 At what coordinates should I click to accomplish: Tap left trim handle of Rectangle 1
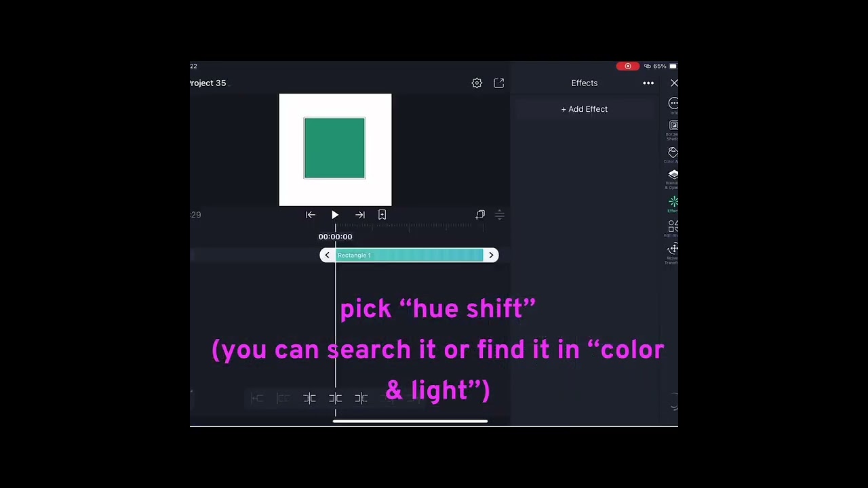327,255
